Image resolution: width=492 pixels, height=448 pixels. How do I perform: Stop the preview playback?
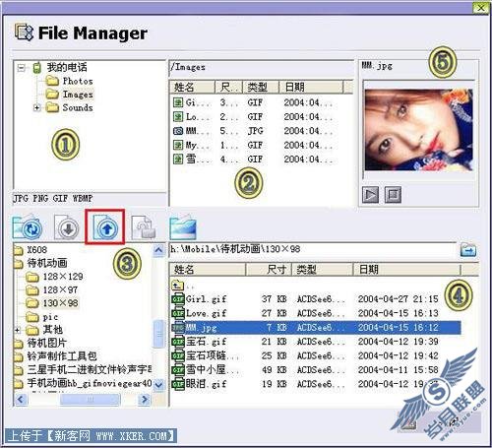393,195
